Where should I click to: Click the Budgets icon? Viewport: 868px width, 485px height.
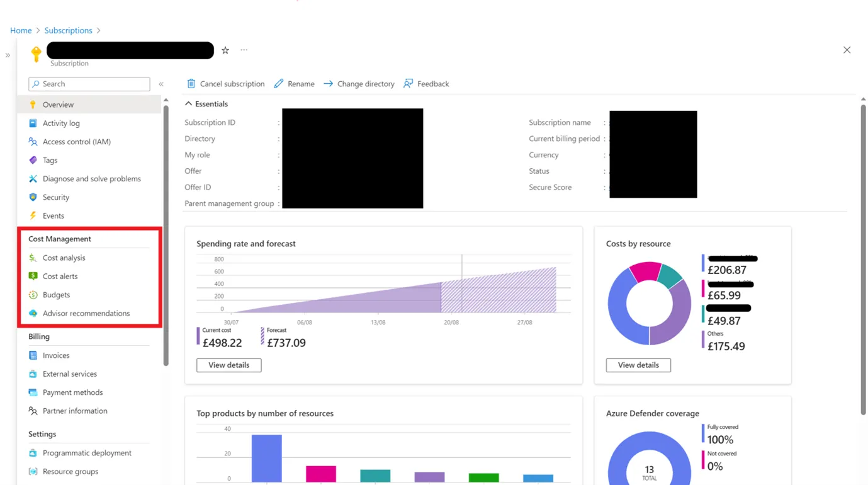33,295
